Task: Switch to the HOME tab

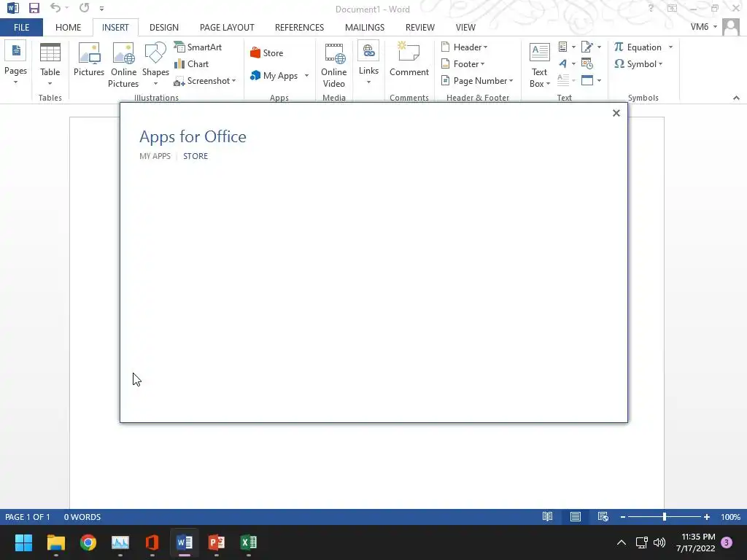Action: 68,27
